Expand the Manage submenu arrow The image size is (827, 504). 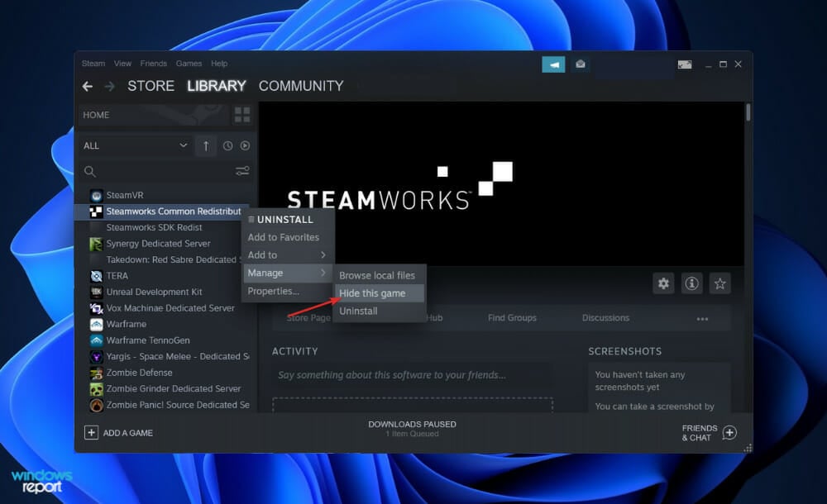323,273
